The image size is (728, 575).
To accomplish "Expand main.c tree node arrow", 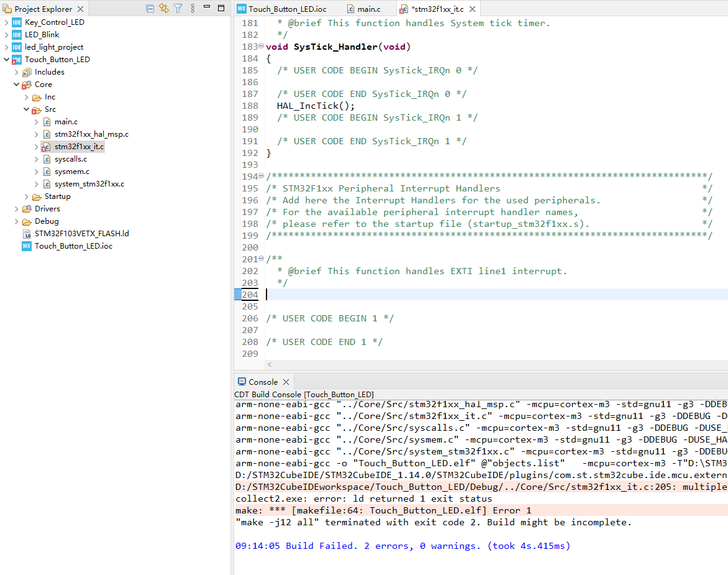I will pos(36,122).
